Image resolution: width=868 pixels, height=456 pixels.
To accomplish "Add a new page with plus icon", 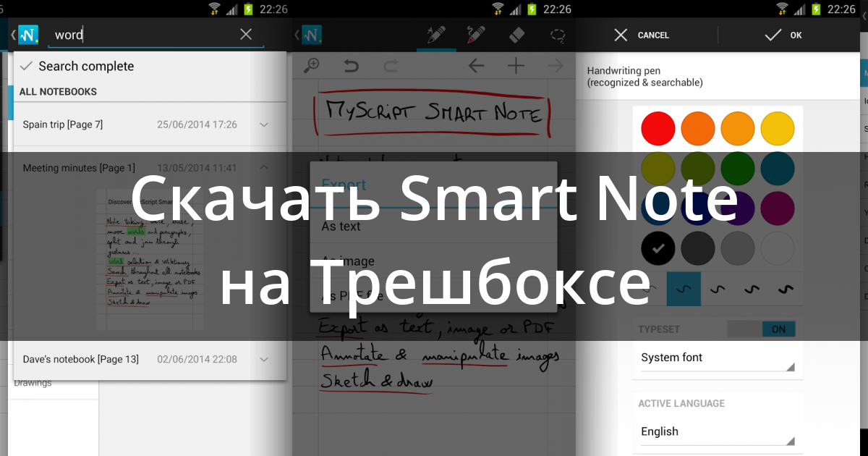I will point(516,66).
